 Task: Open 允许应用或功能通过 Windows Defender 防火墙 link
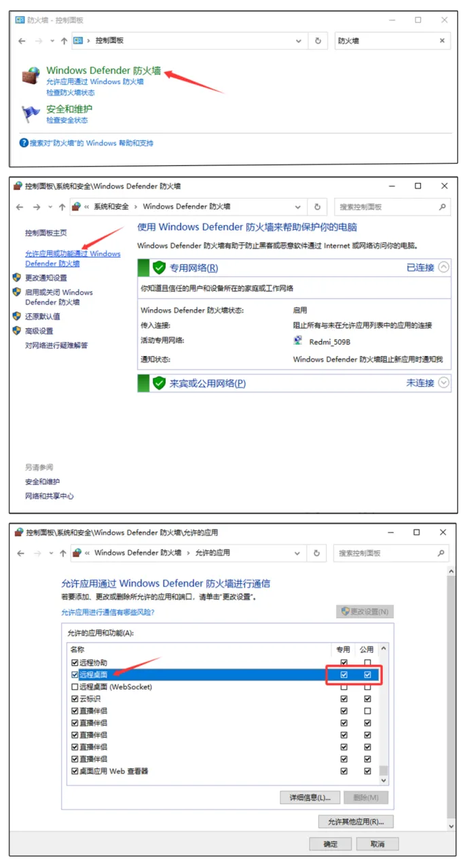73,258
